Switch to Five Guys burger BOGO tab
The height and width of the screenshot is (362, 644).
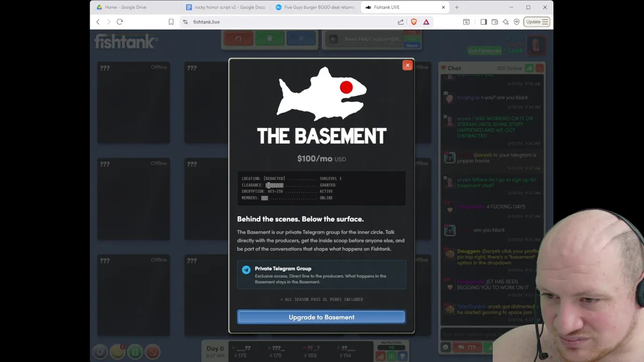[x=315, y=7]
